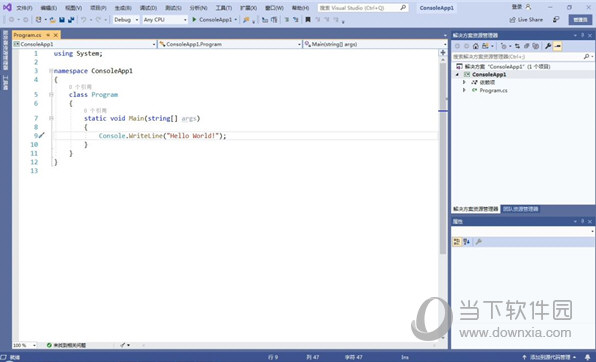Viewport: 596px width, 362px height.
Task: Click the uncomment lines toolbar icon
Action: (296, 20)
